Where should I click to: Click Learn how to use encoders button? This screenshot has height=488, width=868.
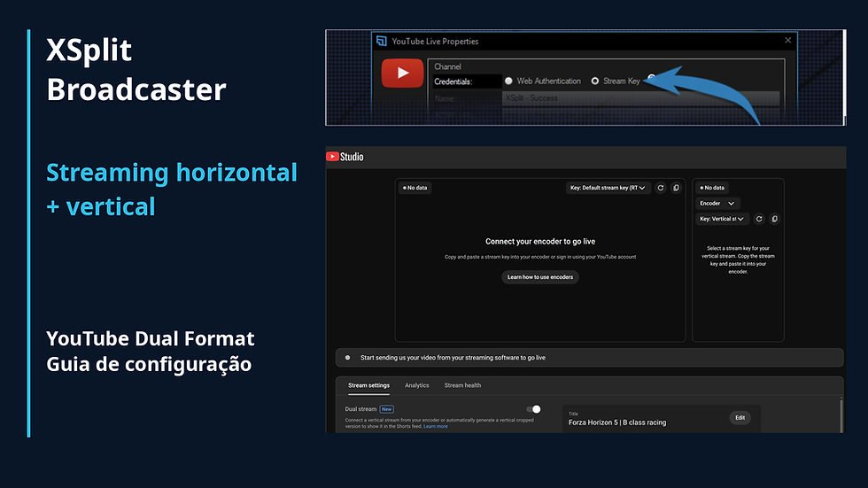tap(540, 277)
